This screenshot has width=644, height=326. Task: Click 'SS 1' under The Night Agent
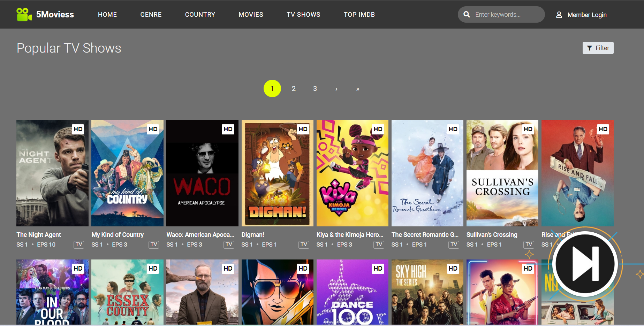click(x=22, y=244)
